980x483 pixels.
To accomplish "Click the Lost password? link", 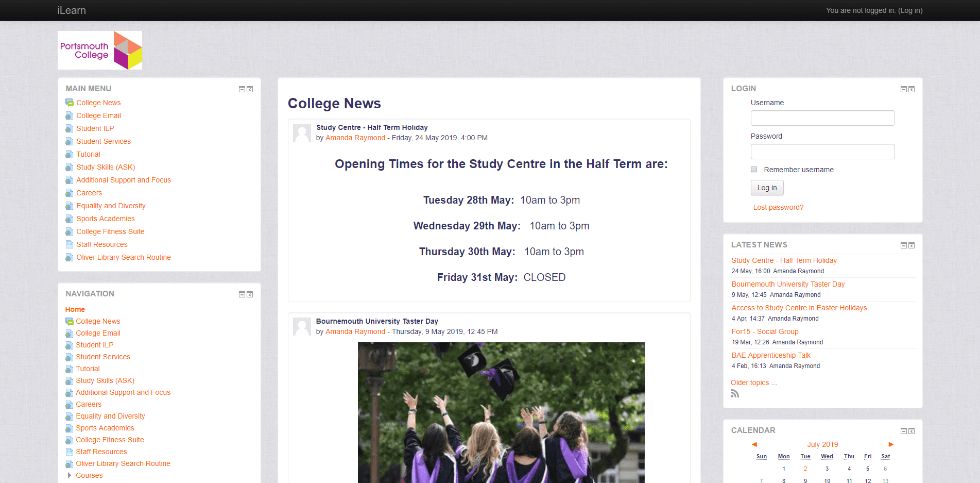I will 778,207.
